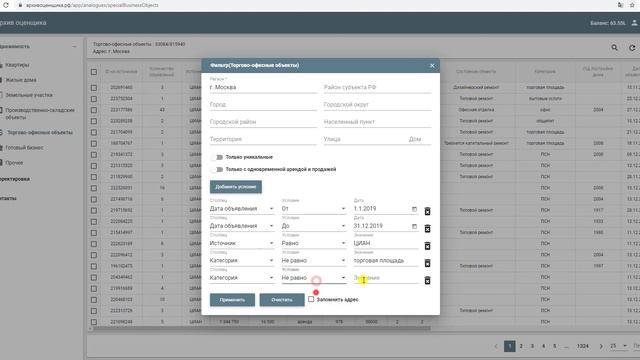
Task: Open the last row's 'Не равно' condition dropdown
Action: point(313,278)
